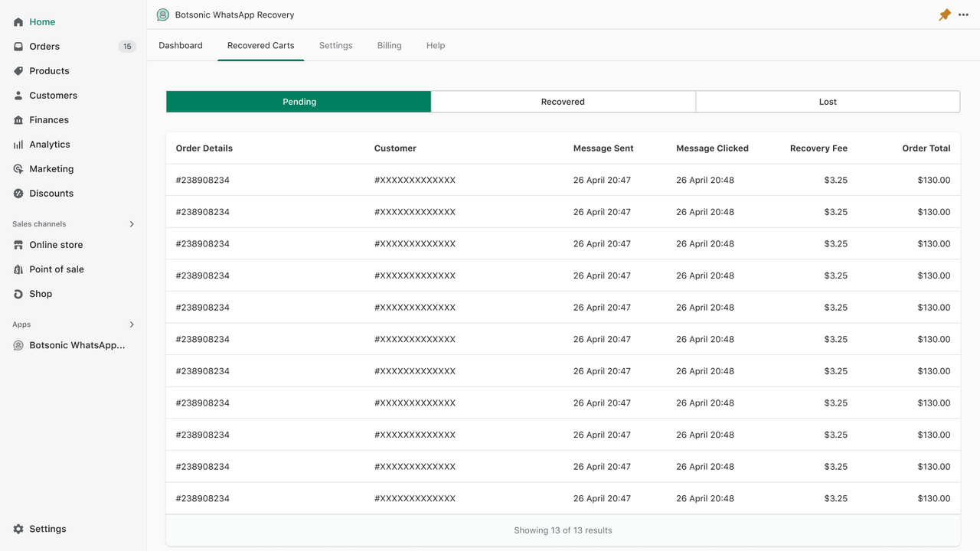Select the Recovered Carts tab

[x=261, y=45]
